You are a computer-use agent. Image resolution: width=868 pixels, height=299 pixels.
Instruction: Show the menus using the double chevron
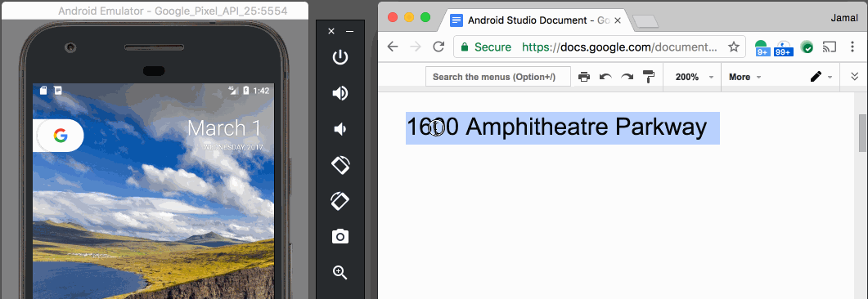point(855,77)
